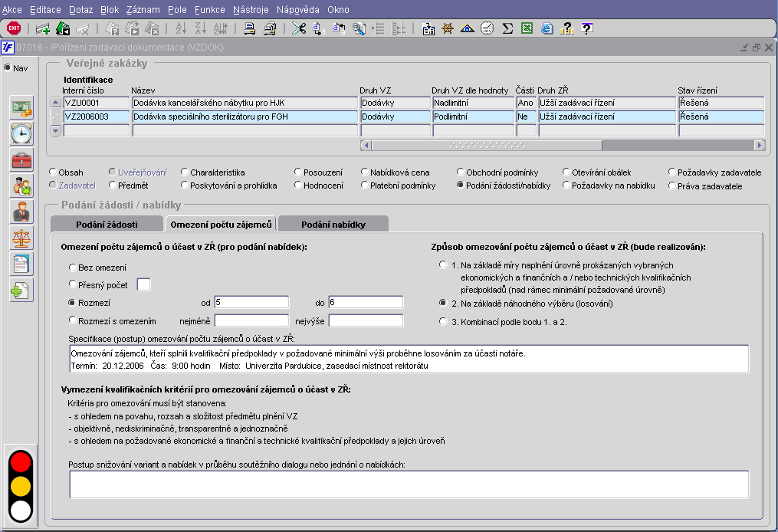Image resolution: width=778 pixels, height=532 pixels.
Task: Click record scroll-up arrow beside VZU0001
Action: coord(55,102)
